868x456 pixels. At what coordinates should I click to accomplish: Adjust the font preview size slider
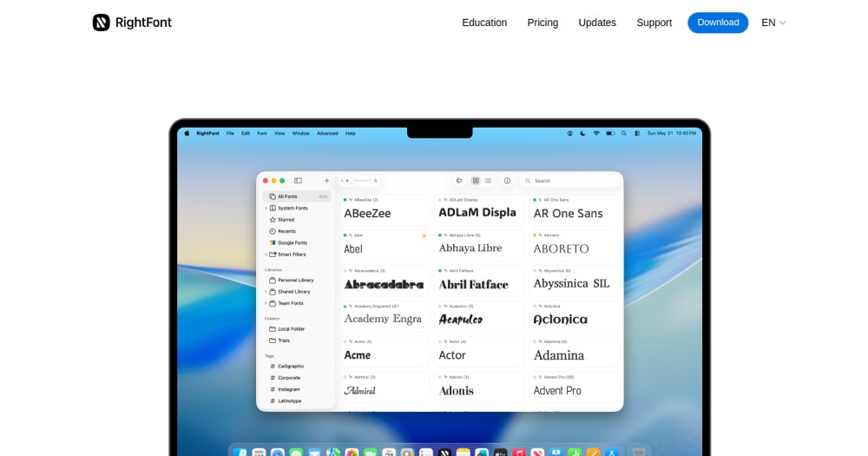click(358, 181)
